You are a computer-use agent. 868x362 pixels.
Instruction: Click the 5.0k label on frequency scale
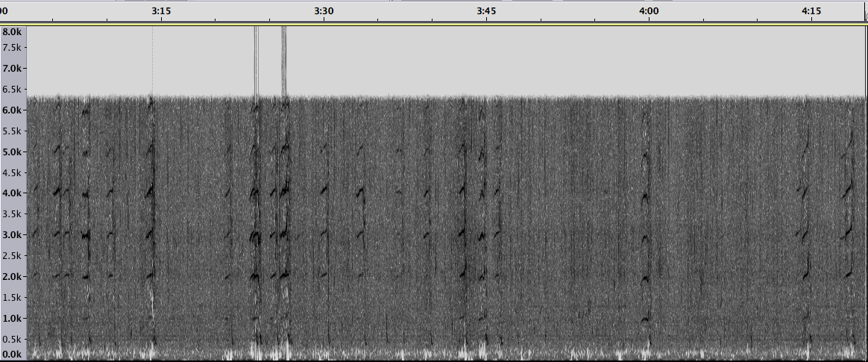[x=12, y=152]
